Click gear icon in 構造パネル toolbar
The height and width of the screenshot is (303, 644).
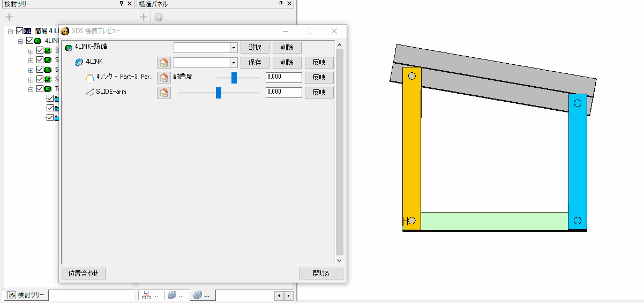pyautogui.click(x=159, y=17)
